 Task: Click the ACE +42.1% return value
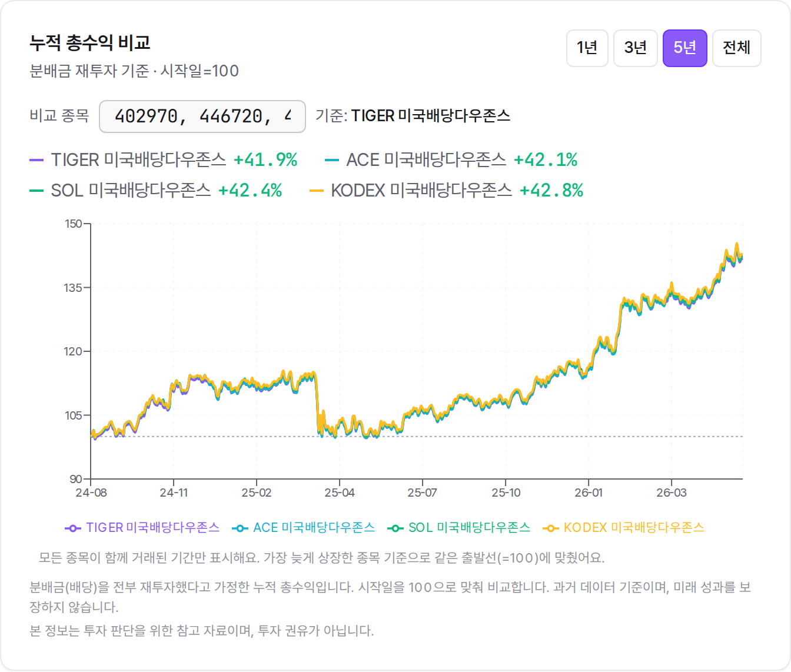(546, 160)
